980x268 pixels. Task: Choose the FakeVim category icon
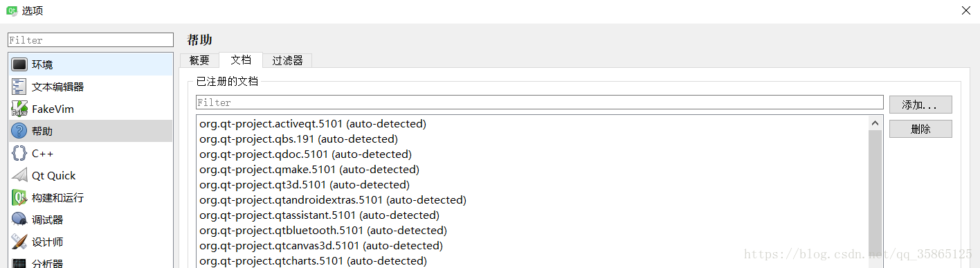19,109
